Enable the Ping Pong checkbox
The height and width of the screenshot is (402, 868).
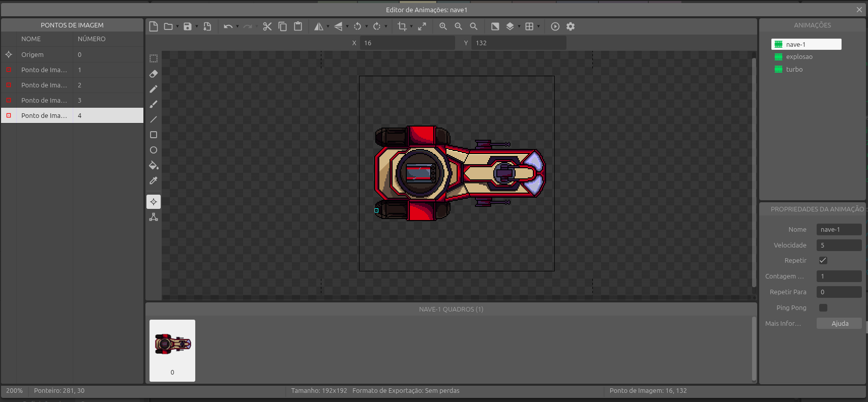click(x=823, y=307)
